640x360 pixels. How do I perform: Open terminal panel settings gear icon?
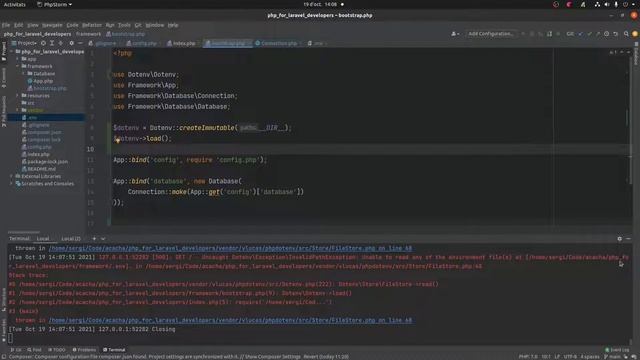[x=620, y=239]
